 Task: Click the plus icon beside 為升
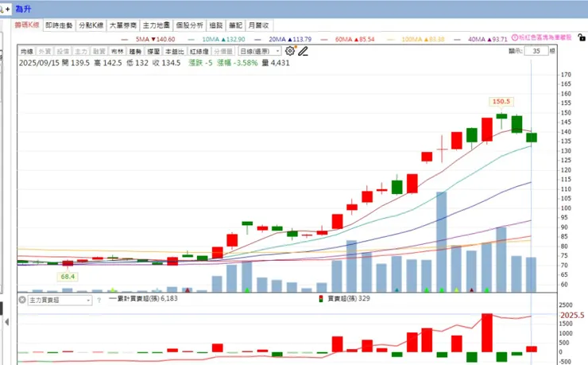coord(7,9)
